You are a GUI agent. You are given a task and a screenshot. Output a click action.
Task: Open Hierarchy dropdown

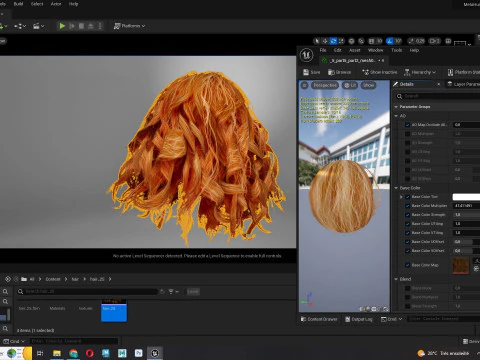pos(420,72)
